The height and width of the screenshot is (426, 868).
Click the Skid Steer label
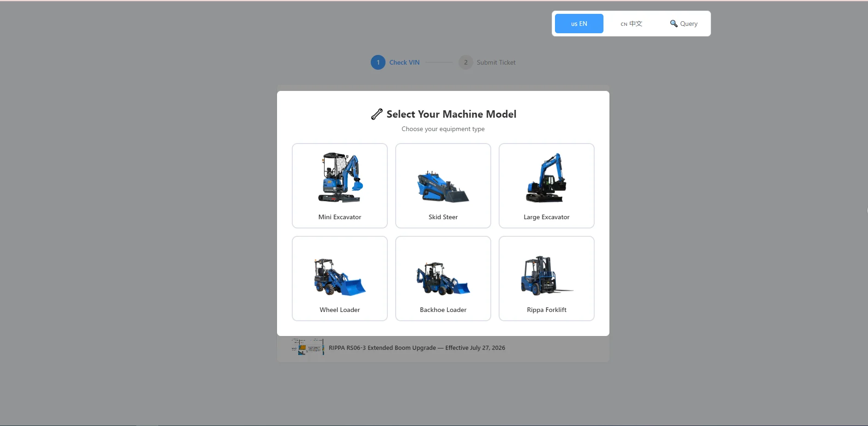tap(443, 217)
